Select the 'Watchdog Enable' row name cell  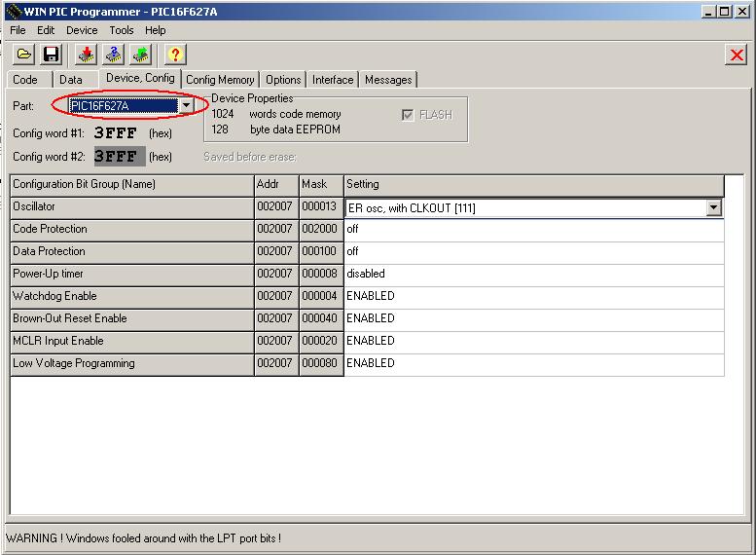click(x=132, y=298)
